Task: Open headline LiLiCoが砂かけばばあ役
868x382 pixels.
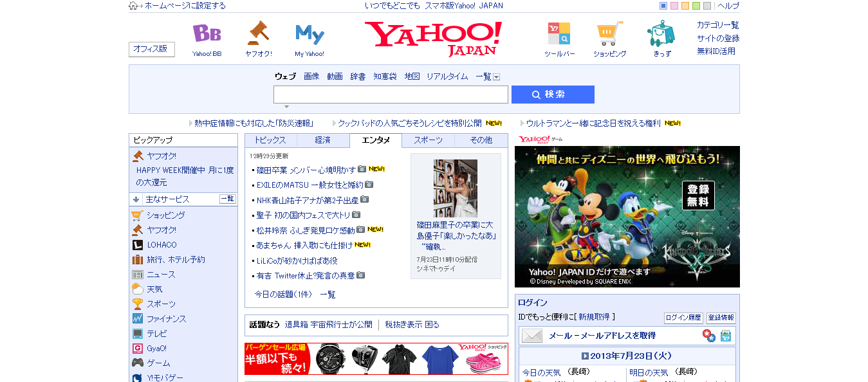Action: point(297,260)
